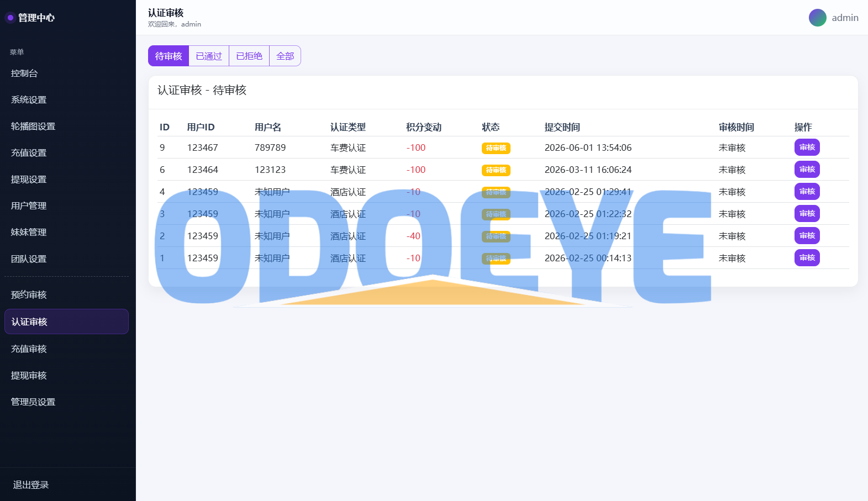Click 审核 button for ID 6
The height and width of the screenshot is (501, 868).
click(807, 170)
